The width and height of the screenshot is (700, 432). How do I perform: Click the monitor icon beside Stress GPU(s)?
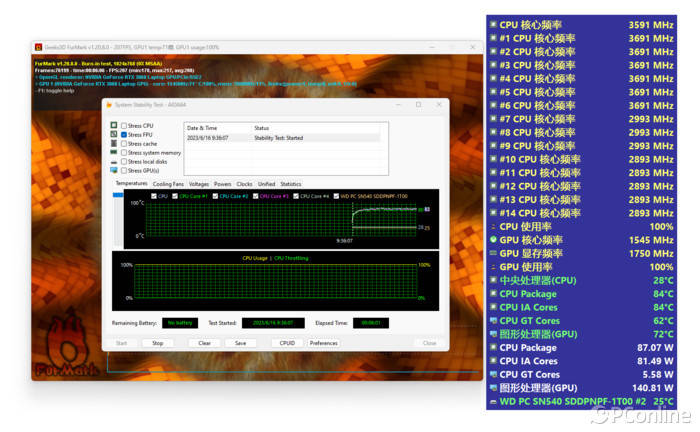pyautogui.click(x=114, y=170)
